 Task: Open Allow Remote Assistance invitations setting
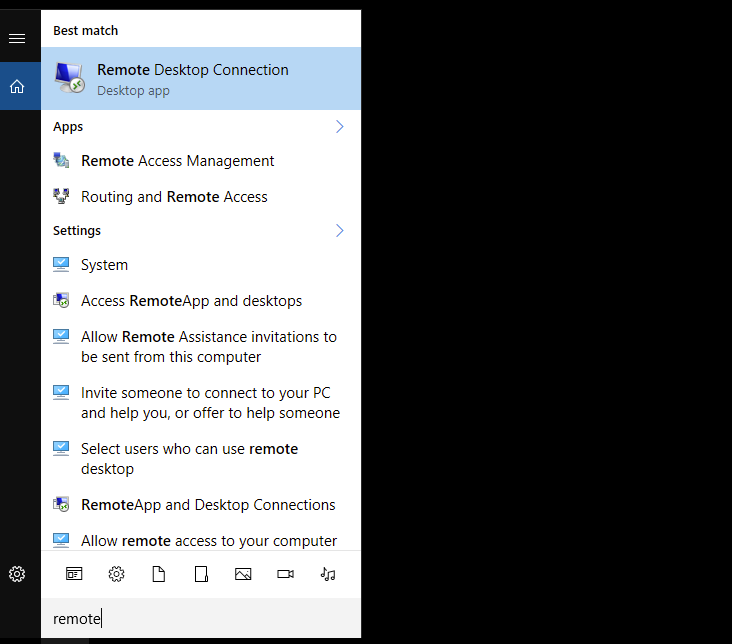201,347
